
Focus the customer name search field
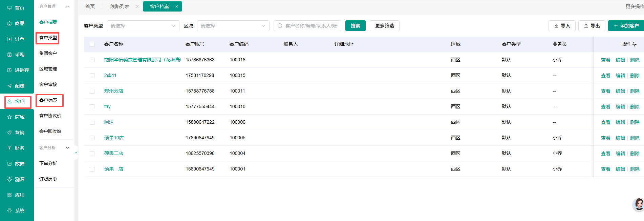[x=307, y=26]
